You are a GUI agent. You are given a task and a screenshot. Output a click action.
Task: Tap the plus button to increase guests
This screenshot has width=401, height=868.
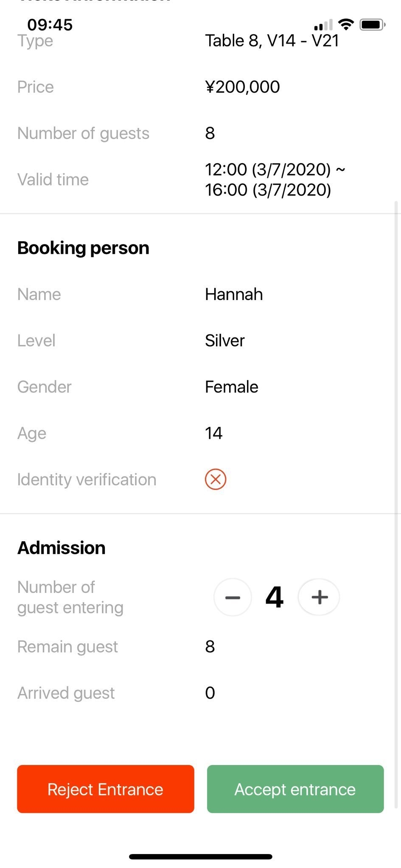pyautogui.click(x=319, y=597)
